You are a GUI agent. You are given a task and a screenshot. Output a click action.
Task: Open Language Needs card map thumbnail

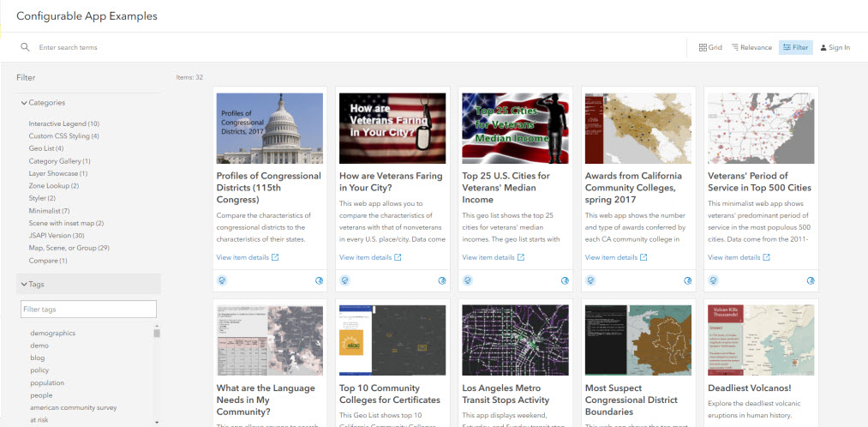(270, 340)
